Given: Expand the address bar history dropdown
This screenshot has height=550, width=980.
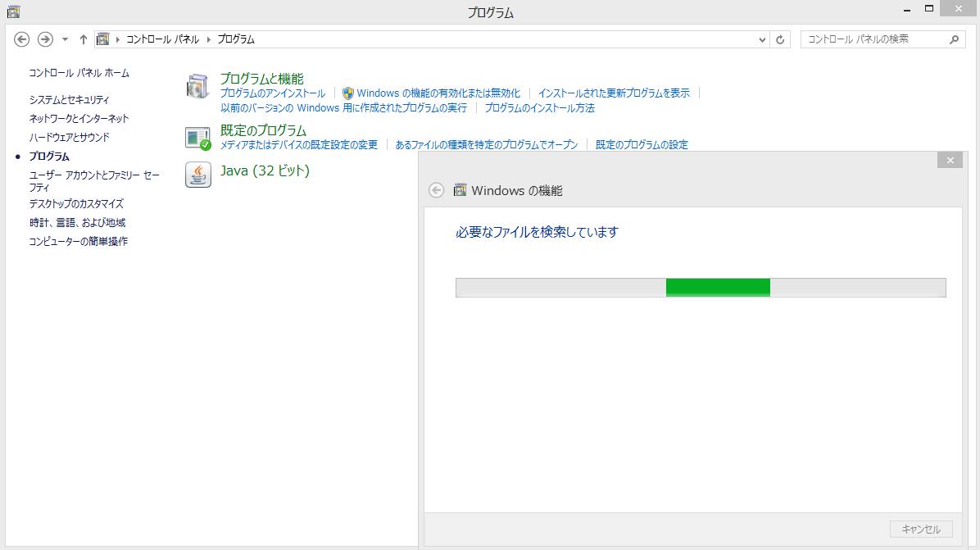Looking at the screenshot, I should (762, 39).
